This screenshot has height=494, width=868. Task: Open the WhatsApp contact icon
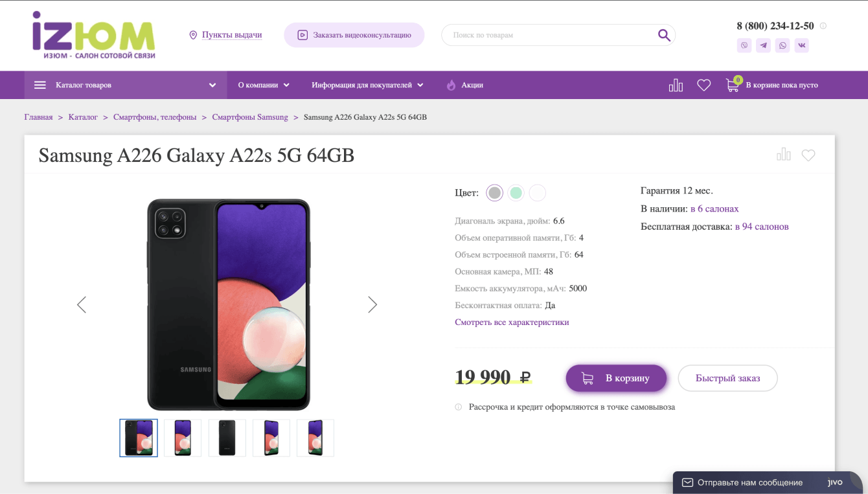pos(783,45)
